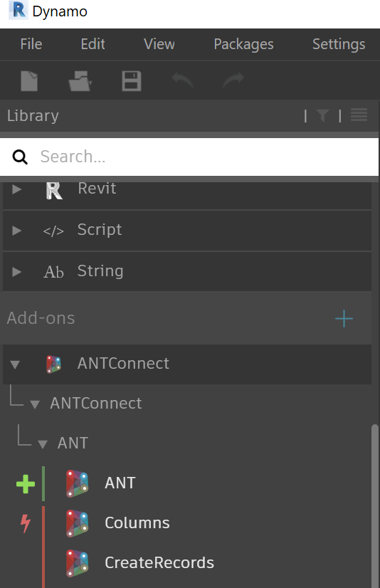Click the Undo arrow icon
This screenshot has width=380, height=588.
[182, 80]
